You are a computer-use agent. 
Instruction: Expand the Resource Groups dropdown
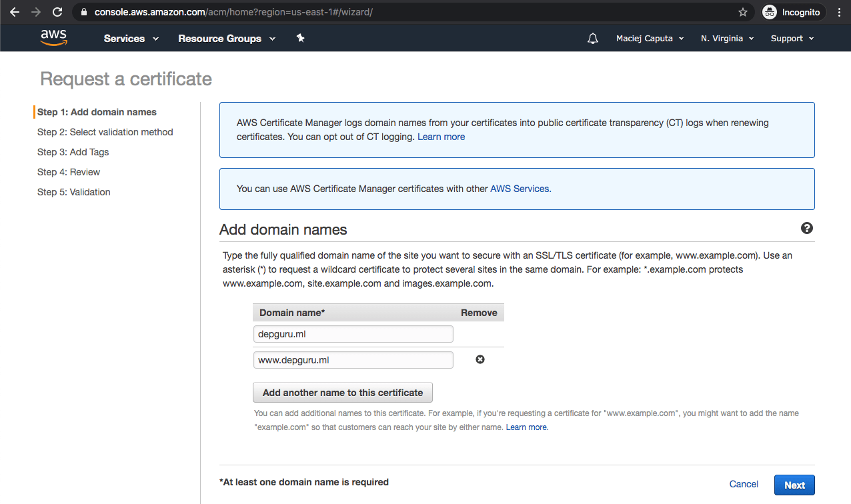(x=226, y=39)
